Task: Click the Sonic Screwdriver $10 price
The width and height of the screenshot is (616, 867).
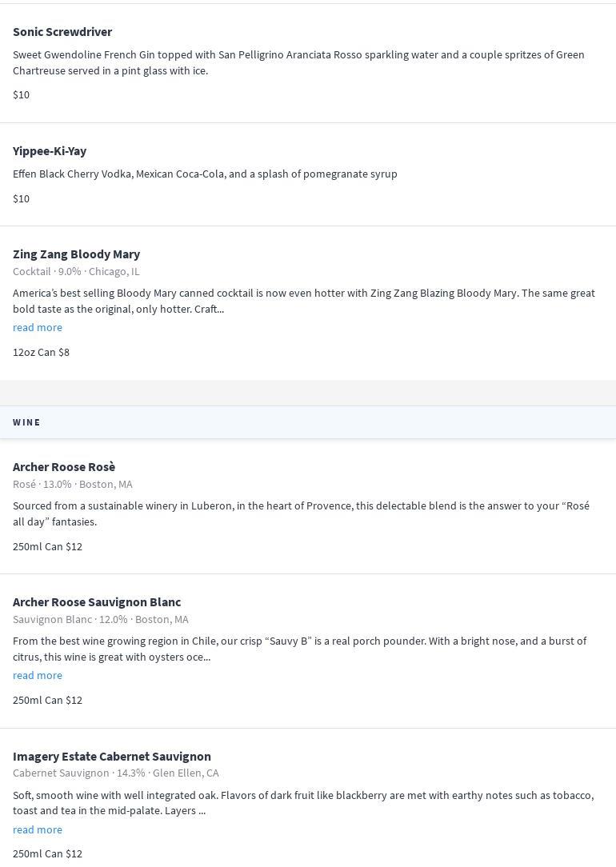Action: click(x=21, y=94)
